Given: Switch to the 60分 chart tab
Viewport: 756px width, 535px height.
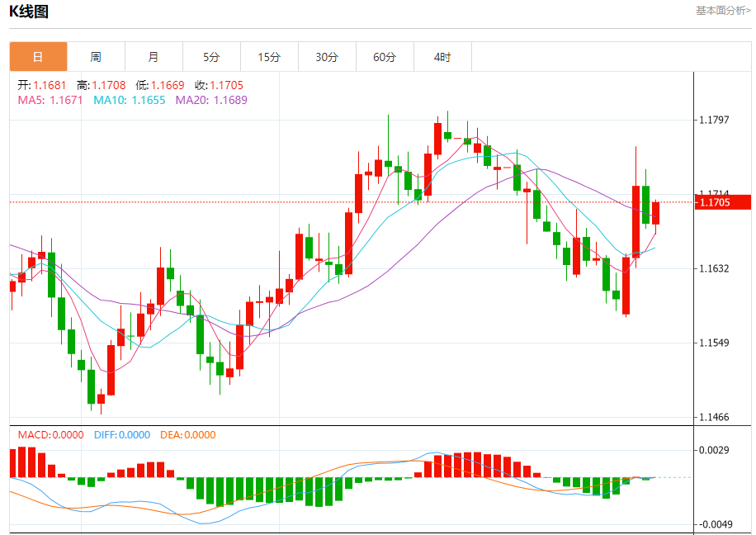Looking at the screenshot, I should pos(385,57).
